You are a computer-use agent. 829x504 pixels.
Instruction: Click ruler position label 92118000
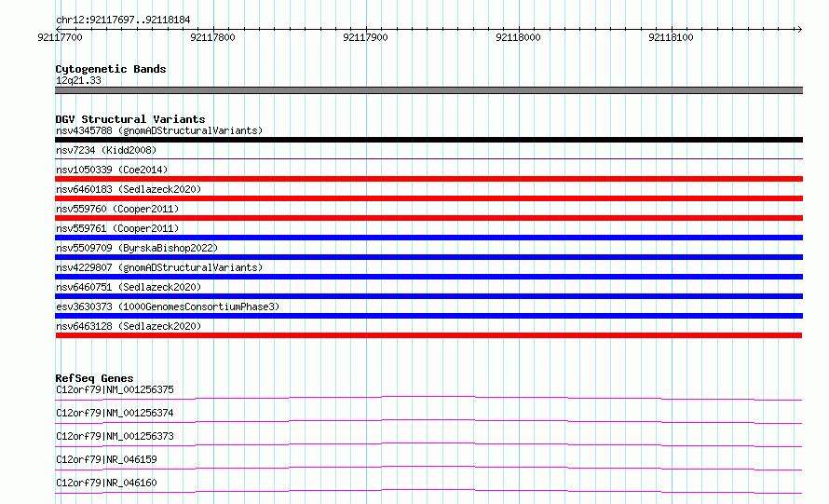pos(518,37)
